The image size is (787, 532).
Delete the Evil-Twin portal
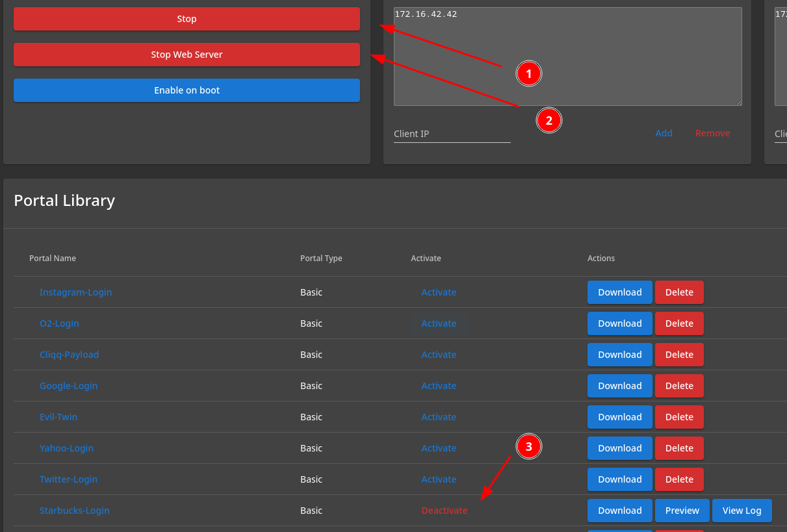pos(679,417)
